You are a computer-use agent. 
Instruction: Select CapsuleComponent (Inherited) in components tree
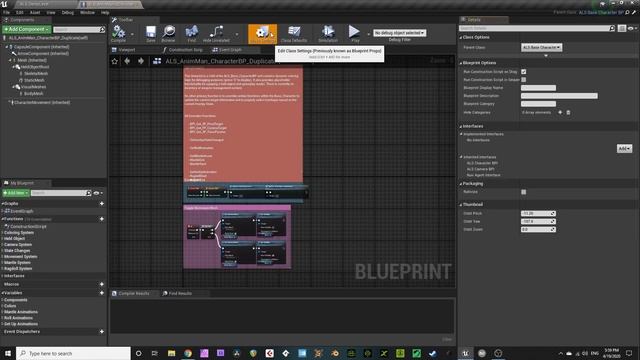tap(41, 47)
